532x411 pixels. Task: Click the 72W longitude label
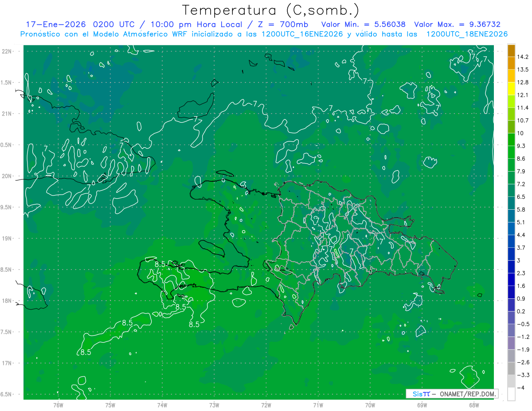pyautogui.click(x=266, y=404)
